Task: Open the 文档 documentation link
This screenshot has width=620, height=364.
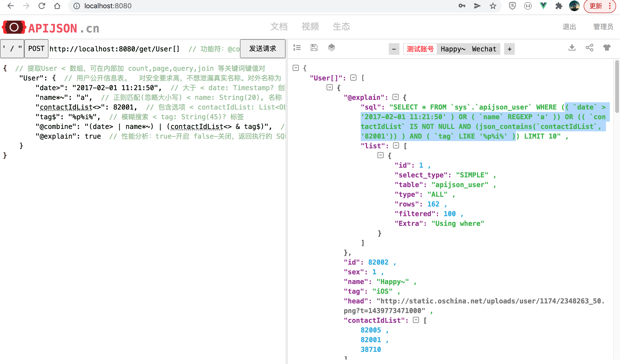Action: pyautogui.click(x=279, y=27)
